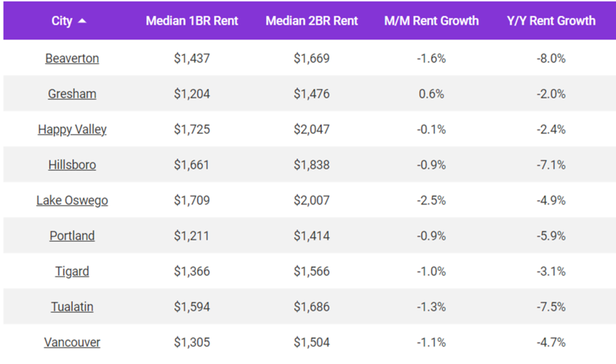Open the Portland city link
616x364 pixels.
click(72, 235)
